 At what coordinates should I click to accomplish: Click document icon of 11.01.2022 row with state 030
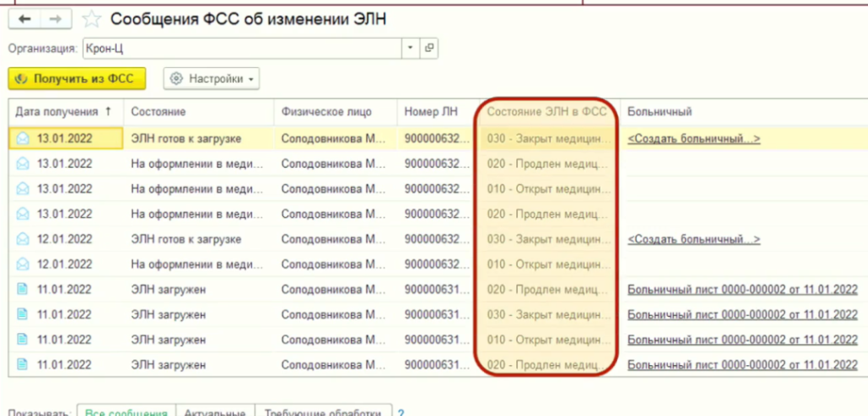tap(23, 315)
